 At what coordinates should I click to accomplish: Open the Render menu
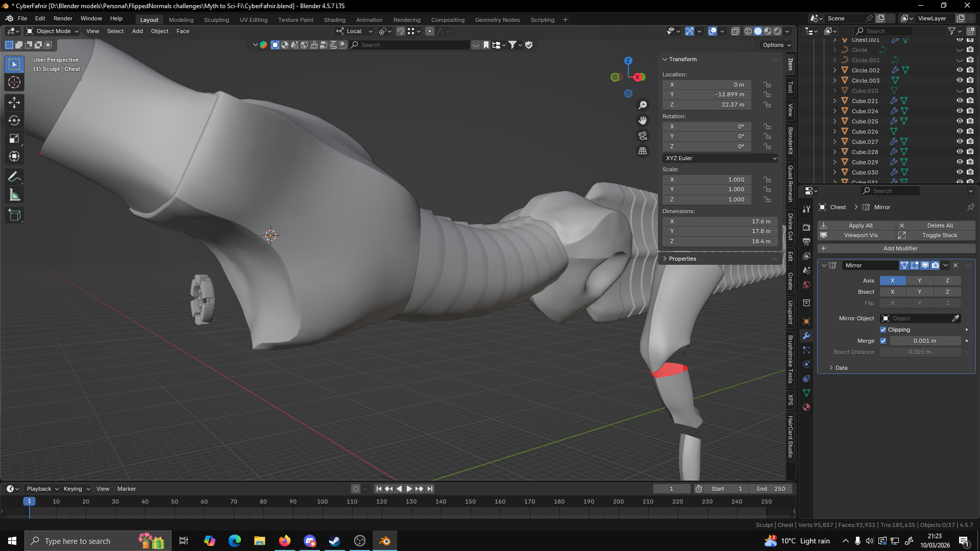point(63,18)
